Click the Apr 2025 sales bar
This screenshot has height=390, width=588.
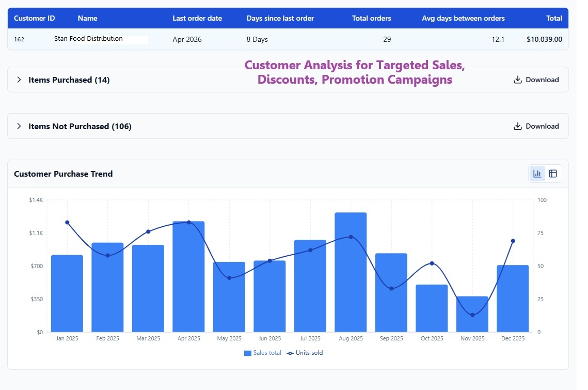point(188,277)
